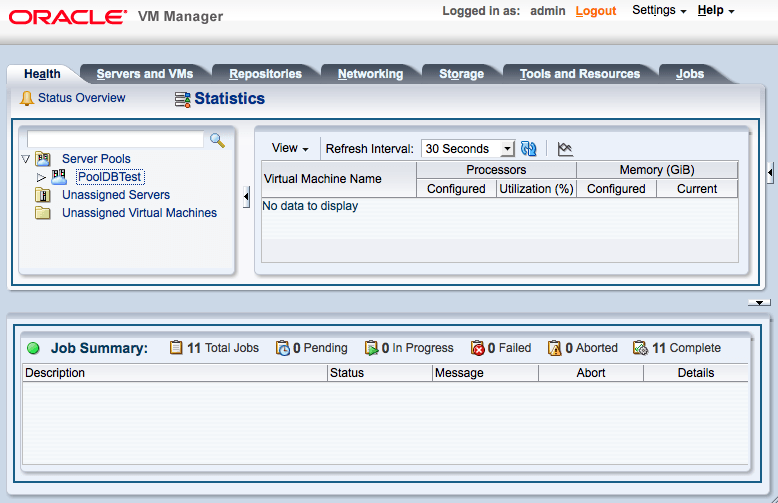Open the Networking tab
This screenshot has width=778, height=503.
370,74
